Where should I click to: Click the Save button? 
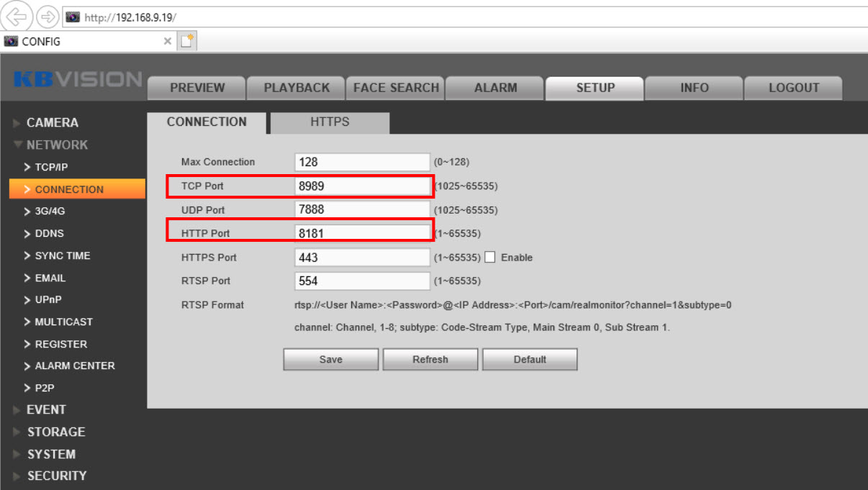point(331,360)
